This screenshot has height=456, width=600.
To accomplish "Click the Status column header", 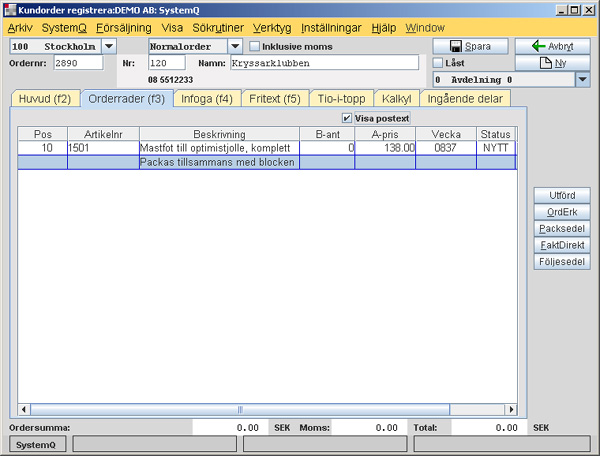I will [496, 134].
